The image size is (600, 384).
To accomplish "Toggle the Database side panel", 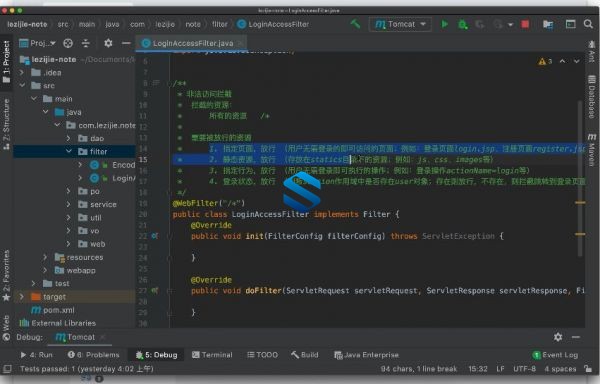I will coord(592,97).
